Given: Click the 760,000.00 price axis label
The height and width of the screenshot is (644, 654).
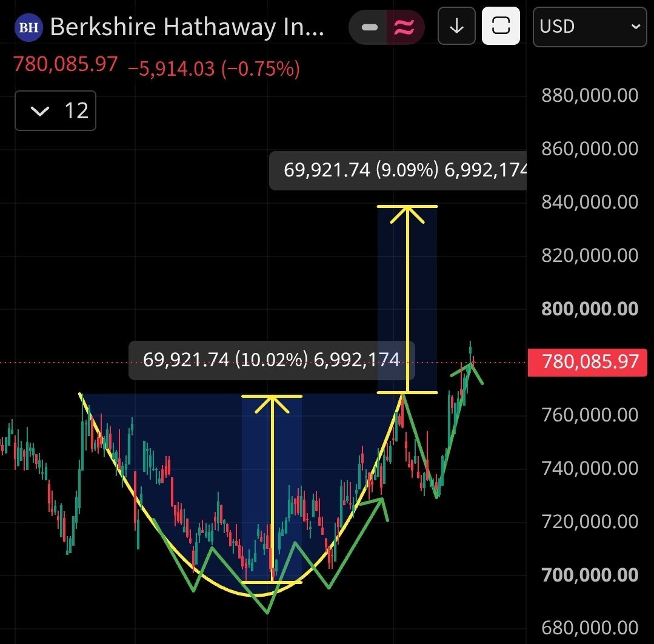Looking at the screenshot, I should [590, 415].
